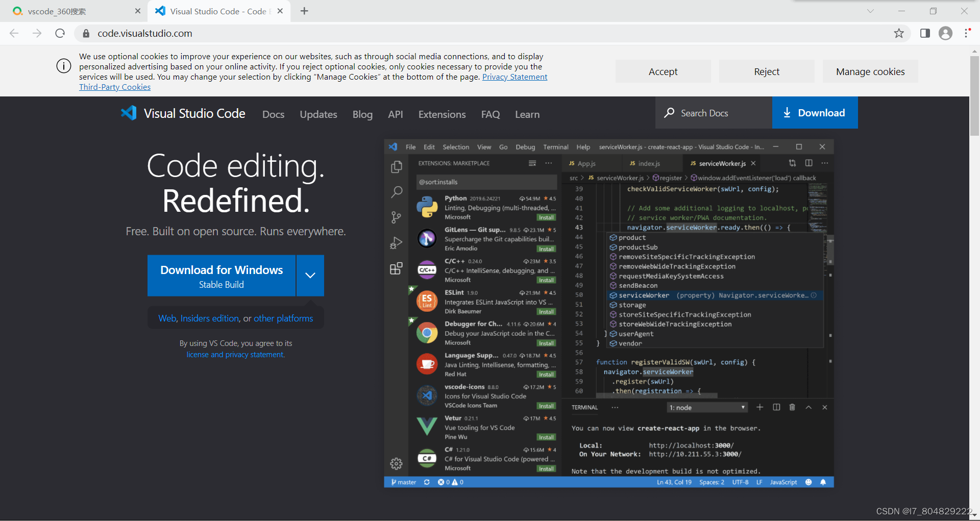Viewport: 980px width, 521px height.
Task: Collapse the terminal panel chevron in preview
Action: point(808,407)
